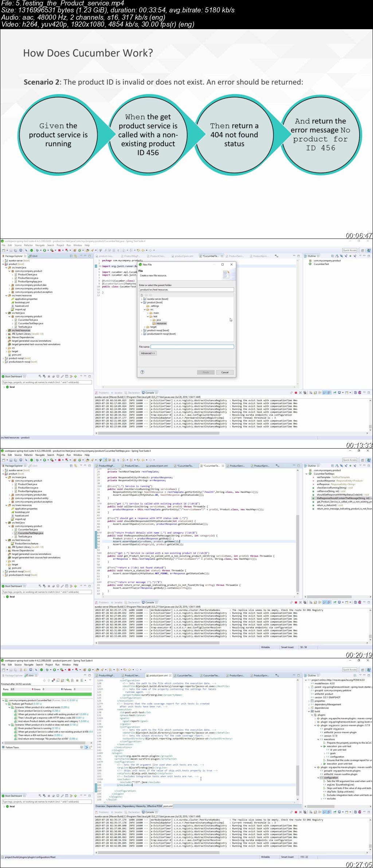This screenshot has width=373, height=868.
Task: Click Run green arrow in 00:13:33 frame toolbar
Action: pos(44,250)
